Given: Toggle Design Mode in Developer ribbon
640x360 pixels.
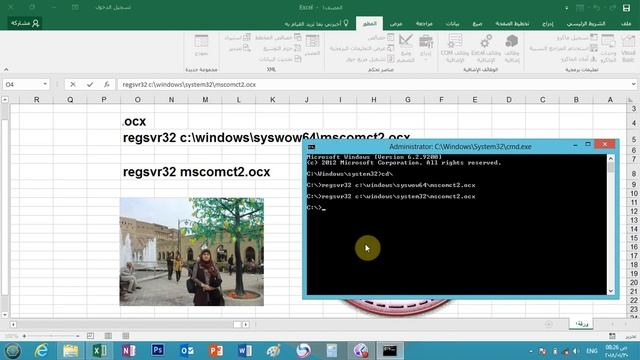Looking at the screenshot, I should (406, 48).
